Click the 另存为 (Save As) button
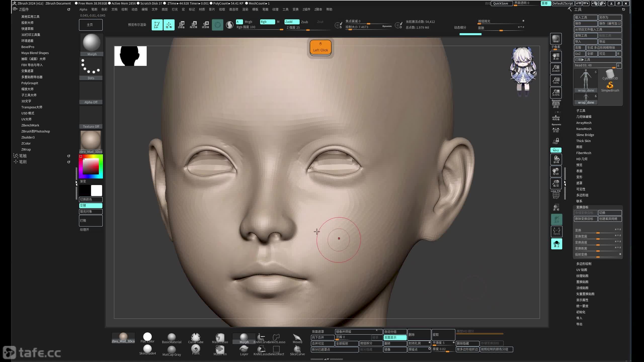The image size is (644, 362). [610, 17]
